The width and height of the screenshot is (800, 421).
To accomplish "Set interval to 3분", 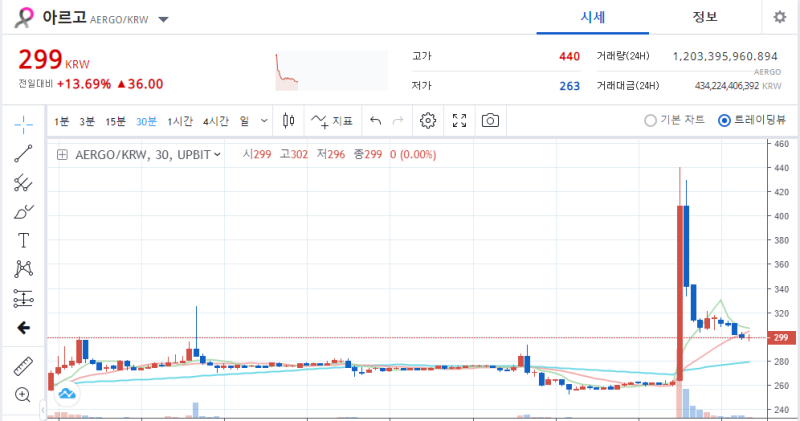I will pos(87,121).
